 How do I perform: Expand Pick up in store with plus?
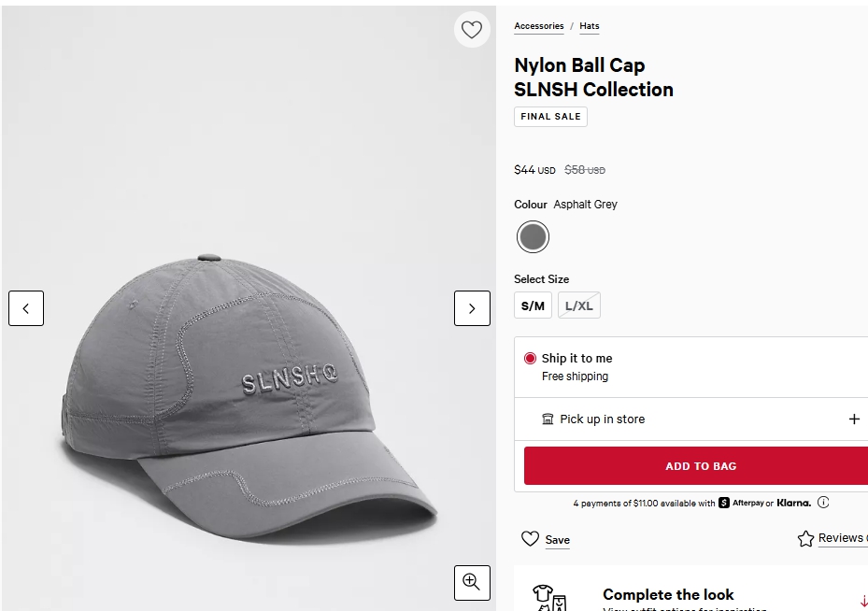pyautogui.click(x=854, y=419)
